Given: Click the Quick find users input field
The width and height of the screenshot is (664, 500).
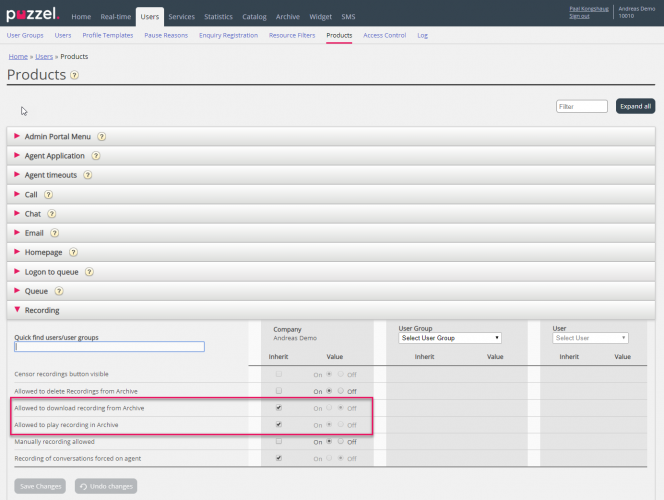Looking at the screenshot, I should (109, 347).
